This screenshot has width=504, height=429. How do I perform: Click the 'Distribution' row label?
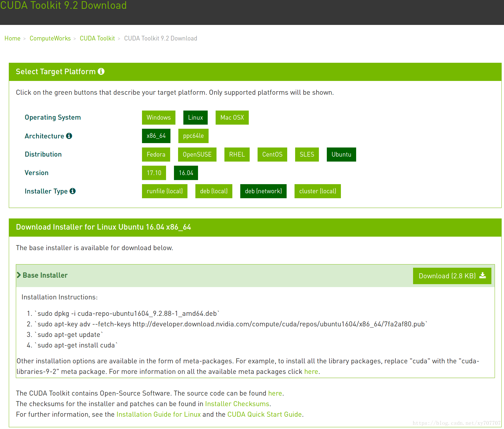pos(43,154)
